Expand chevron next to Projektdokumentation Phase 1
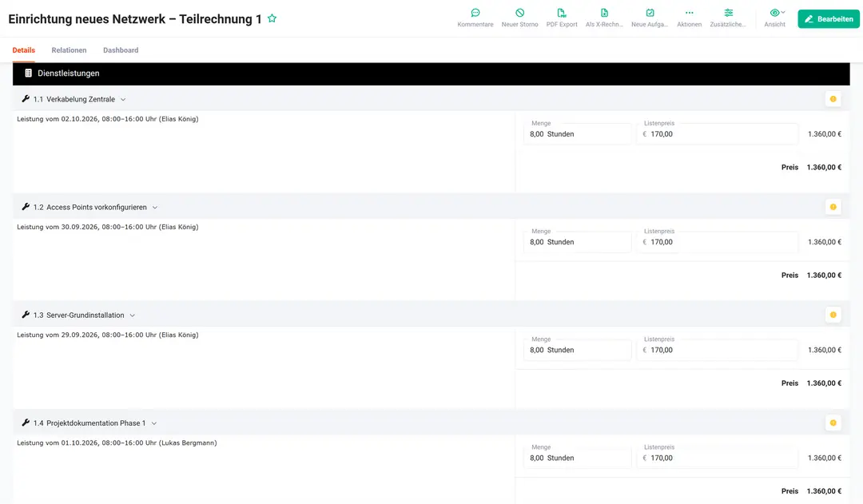The height and width of the screenshot is (504, 863). (x=154, y=423)
